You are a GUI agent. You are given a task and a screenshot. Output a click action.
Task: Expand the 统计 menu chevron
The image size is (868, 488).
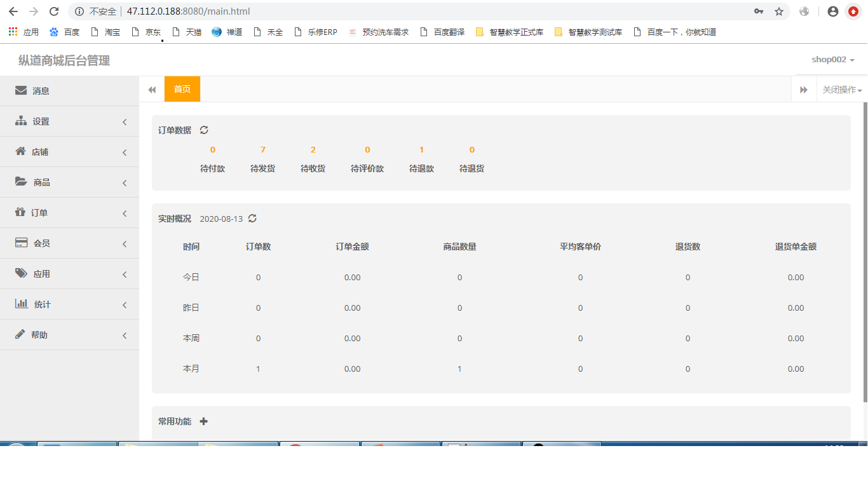click(x=125, y=305)
